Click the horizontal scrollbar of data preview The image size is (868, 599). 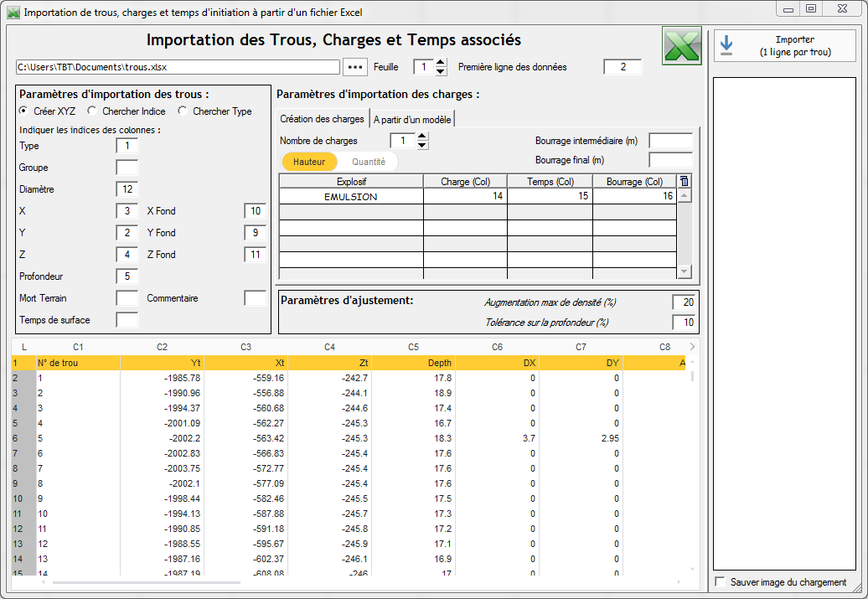[x=147, y=582]
